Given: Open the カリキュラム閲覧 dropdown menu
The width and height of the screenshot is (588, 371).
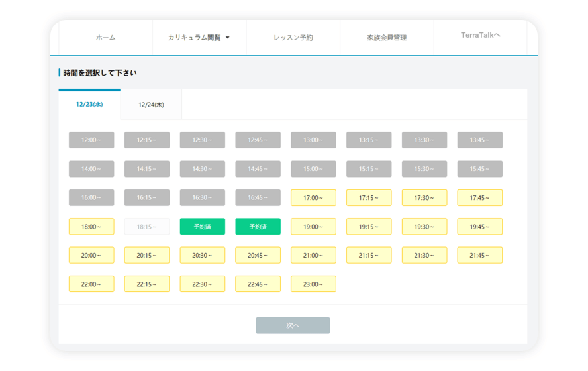Looking at the screenshot, I should pos(199,38).
